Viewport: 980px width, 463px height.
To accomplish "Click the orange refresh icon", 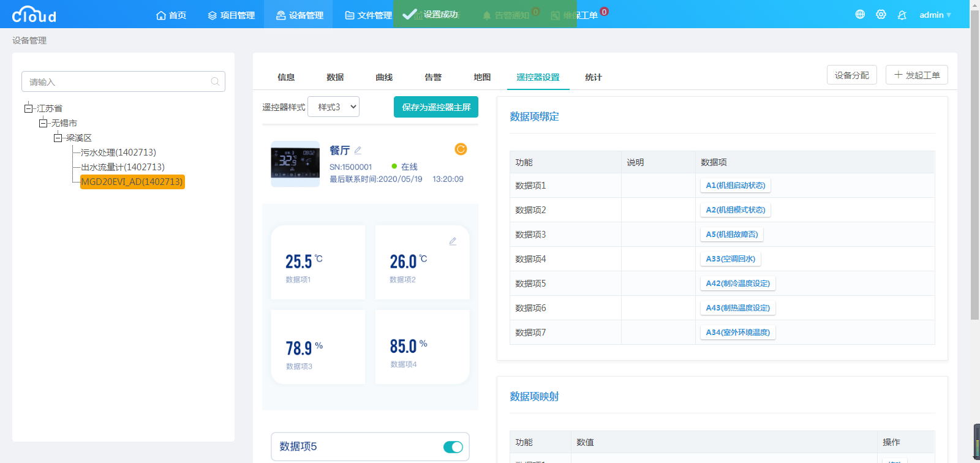I will coord(461,149).
